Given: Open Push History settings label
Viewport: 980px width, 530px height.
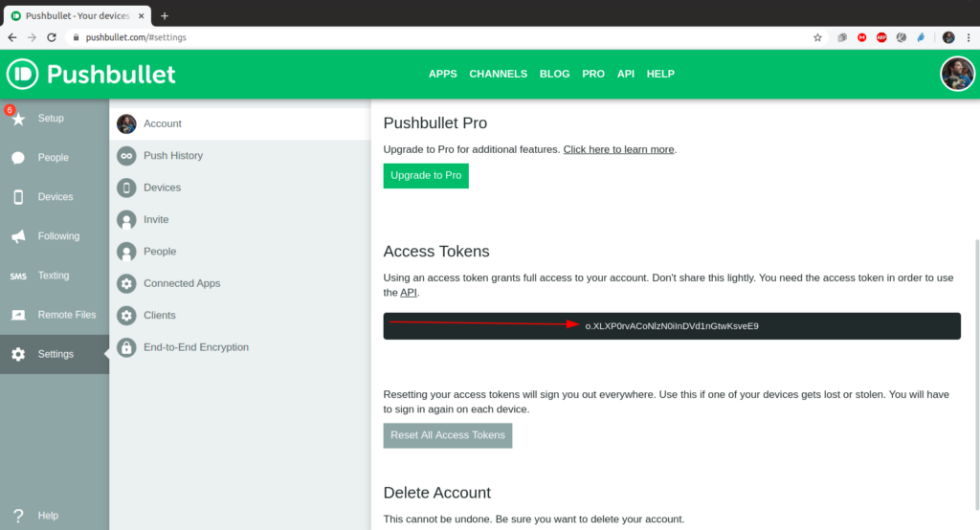Looking at the screenshot, I should click(173, 156).
